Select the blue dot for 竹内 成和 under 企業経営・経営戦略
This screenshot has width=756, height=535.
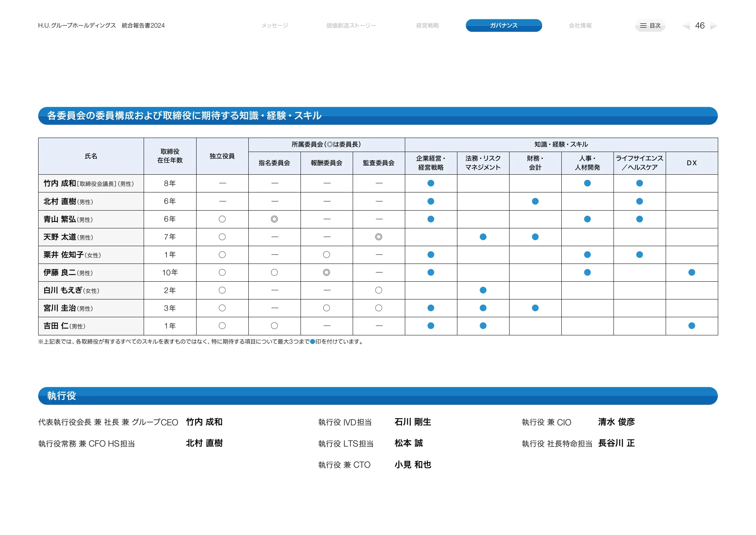point(431,183)
